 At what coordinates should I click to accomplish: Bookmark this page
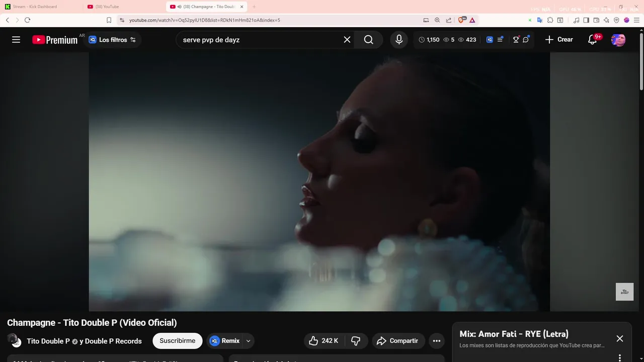pyautogui.click(x=109, y=20)
